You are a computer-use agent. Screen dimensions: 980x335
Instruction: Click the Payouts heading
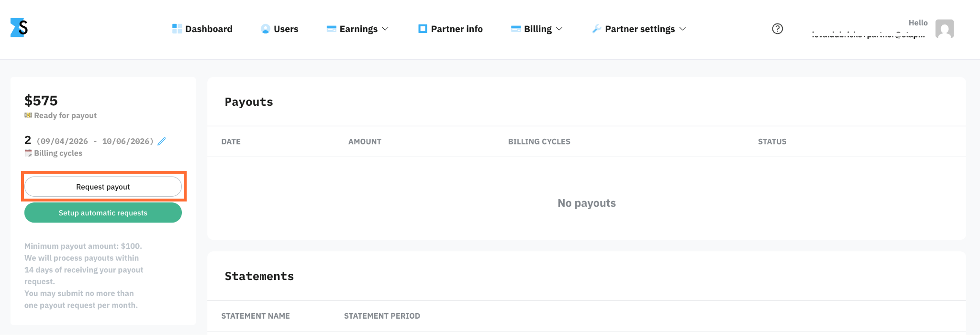click(249, 102)
